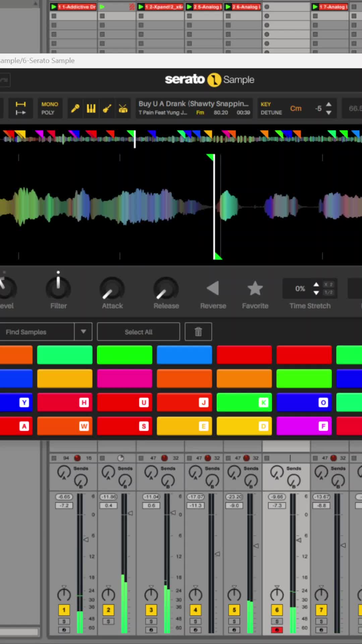Click track 5 volume value -23.20
Image resolution: width=362 pixels, height=644 pixels.
(x=234, y=497)
